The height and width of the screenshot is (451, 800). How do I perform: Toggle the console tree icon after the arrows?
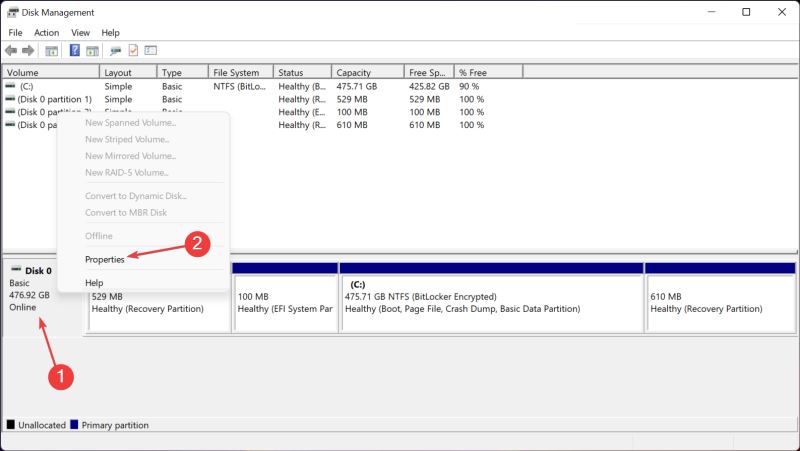[x=49, y=50]
